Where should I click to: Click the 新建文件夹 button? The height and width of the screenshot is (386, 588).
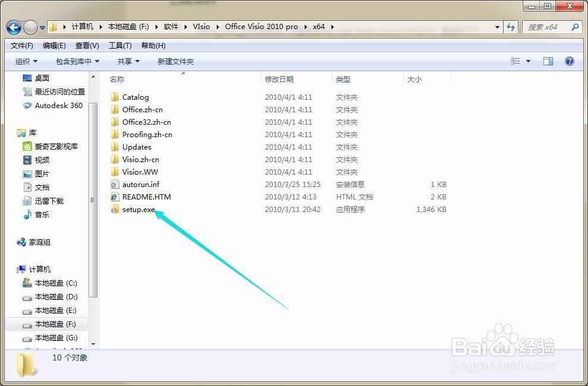tap(175, 62)
